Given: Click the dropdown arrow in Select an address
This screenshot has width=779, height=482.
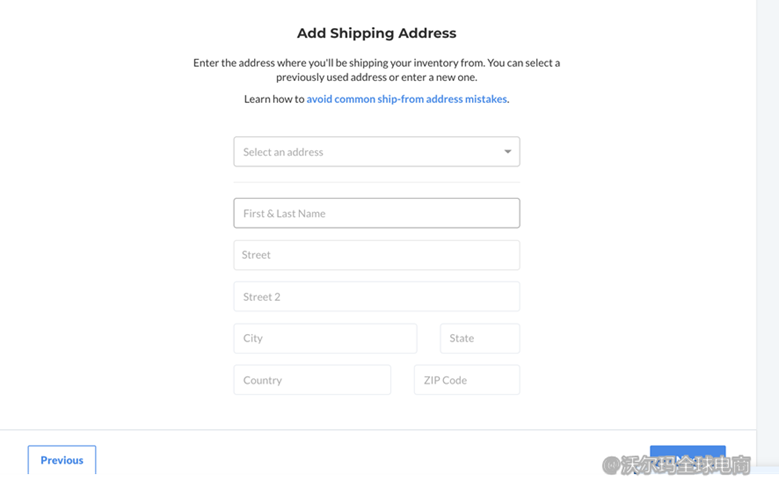Looking at the screenshot, I should (x=507, y=152).
